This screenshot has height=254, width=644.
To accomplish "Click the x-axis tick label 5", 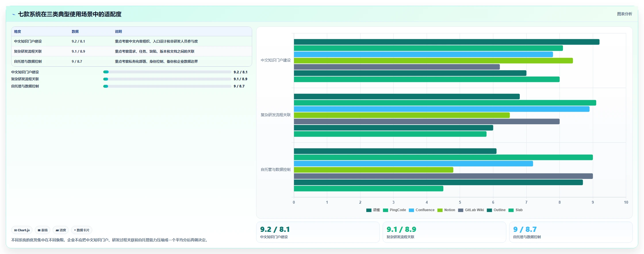I will point(460,203).
